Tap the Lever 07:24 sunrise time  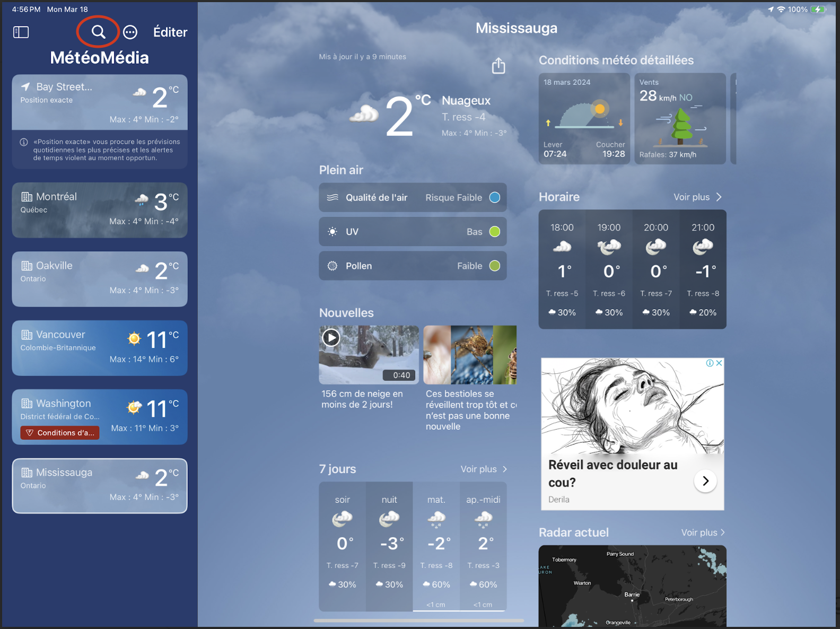(x=555, y=150)
